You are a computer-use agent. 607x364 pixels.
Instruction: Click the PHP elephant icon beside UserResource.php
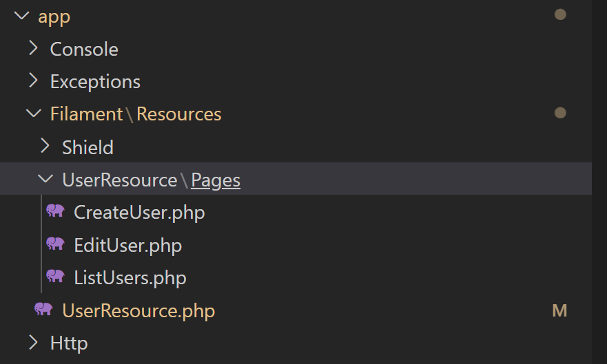43,309
